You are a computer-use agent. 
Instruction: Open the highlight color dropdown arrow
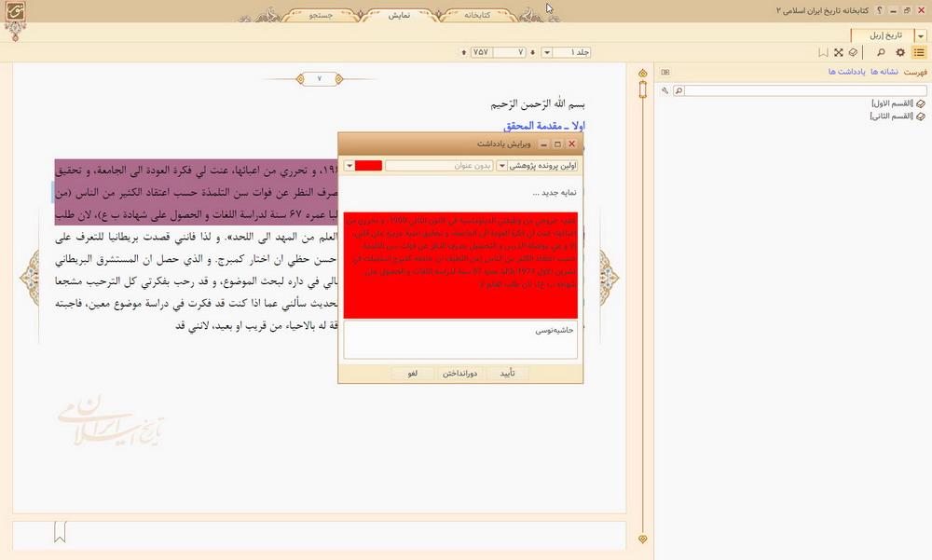pos(349,166)
